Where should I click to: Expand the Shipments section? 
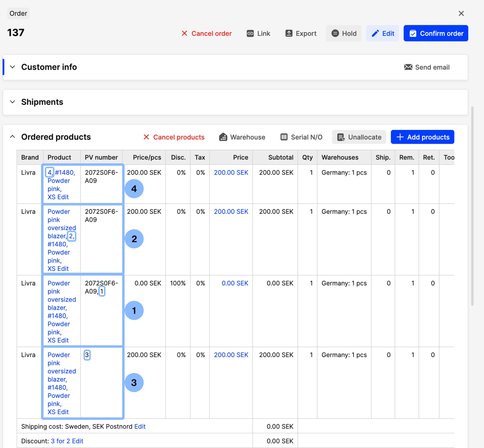(x=13, y=102)
